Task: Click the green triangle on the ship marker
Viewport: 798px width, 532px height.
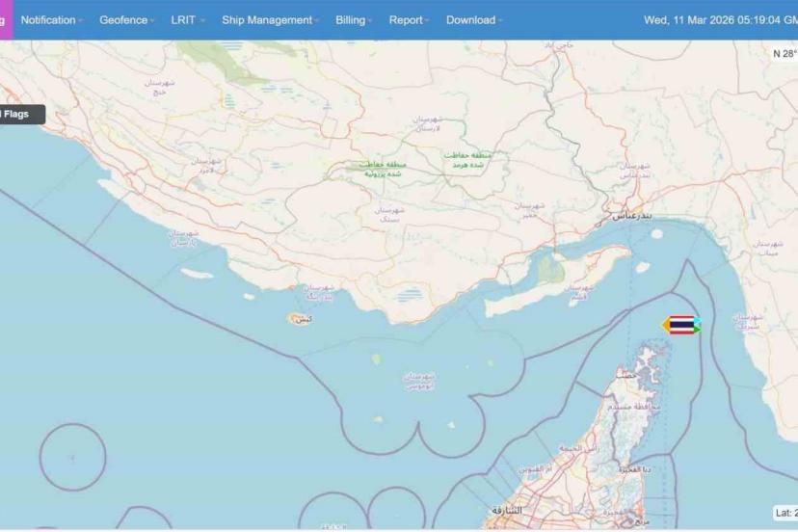Action: pos(697,331)
